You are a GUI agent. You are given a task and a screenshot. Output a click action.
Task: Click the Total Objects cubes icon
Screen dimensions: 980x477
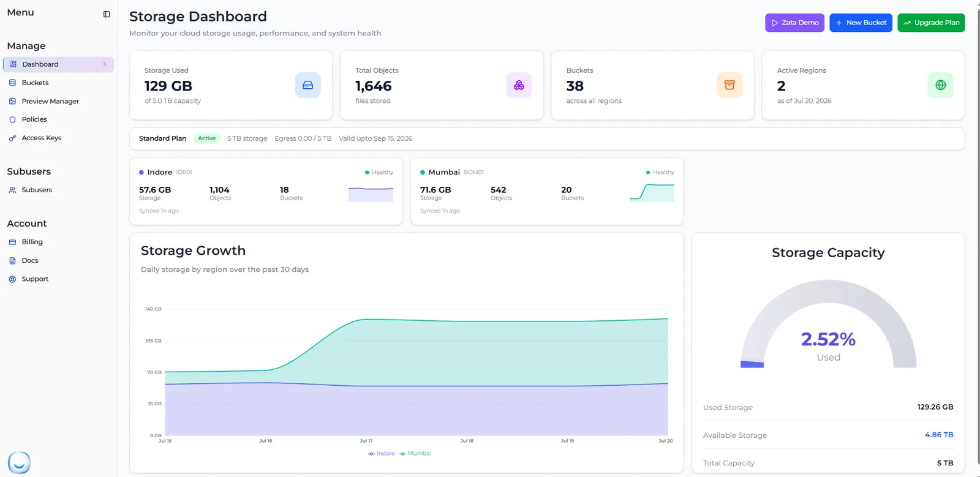coord(519,85)
